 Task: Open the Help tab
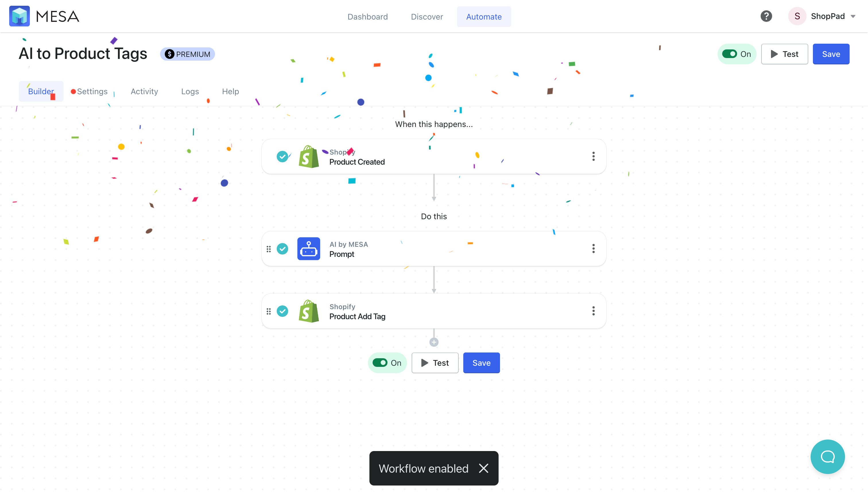click(x=230, y=91)
